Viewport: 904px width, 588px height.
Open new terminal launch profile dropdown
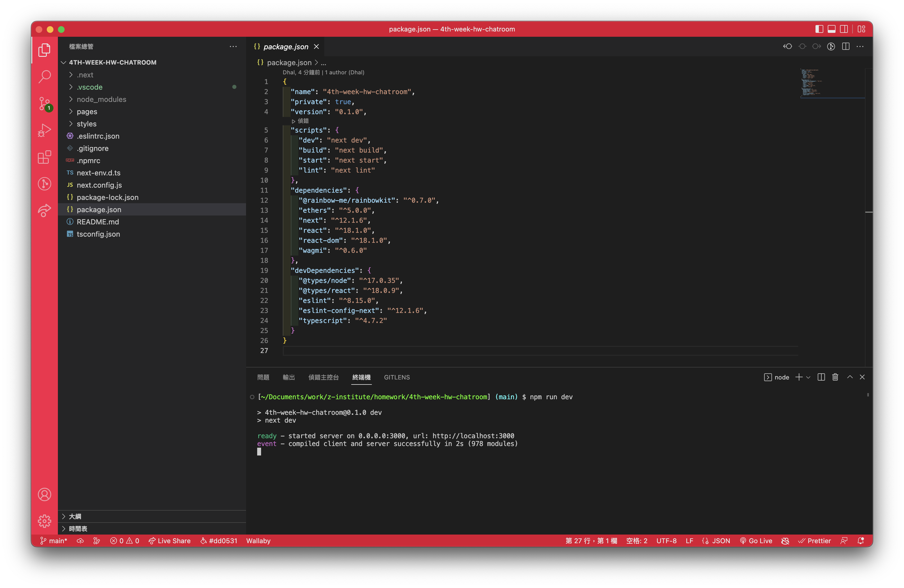[808, 377]
